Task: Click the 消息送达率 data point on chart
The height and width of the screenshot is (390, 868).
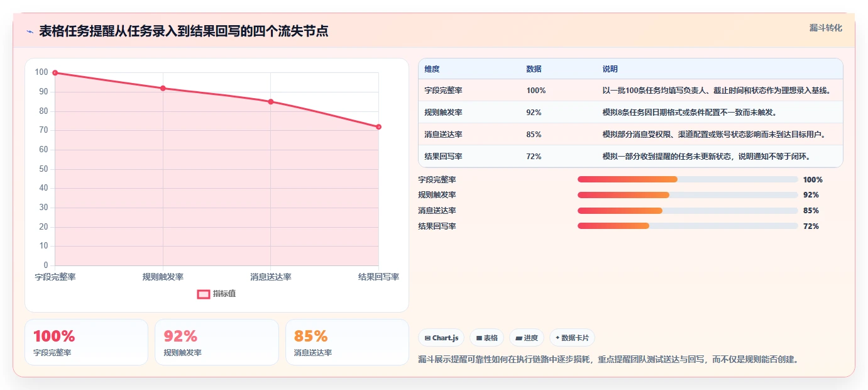Action: point(271,102)
